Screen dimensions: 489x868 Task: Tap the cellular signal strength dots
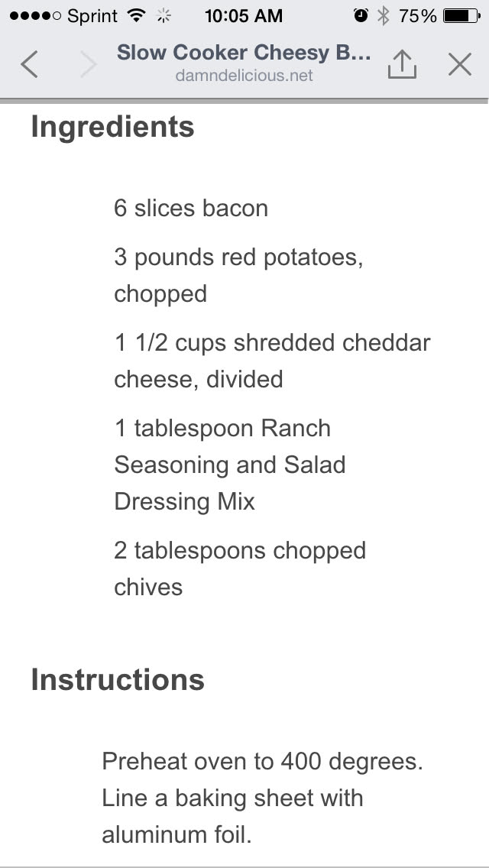pyautogui.click(x=34, y=15)
